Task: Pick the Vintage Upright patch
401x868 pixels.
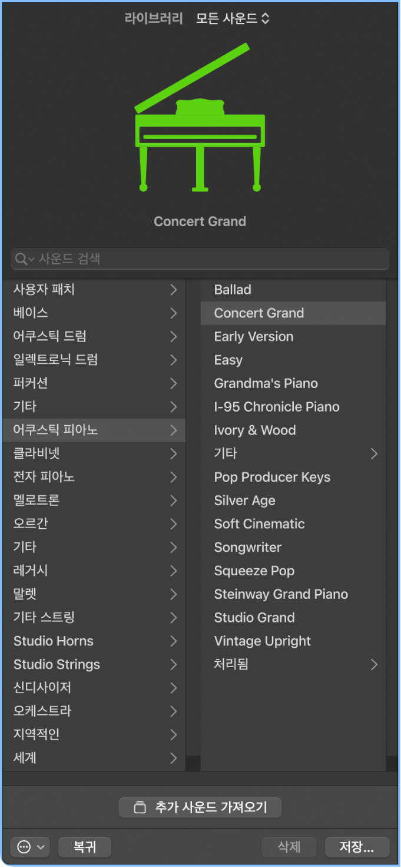Action: pyautogui.click(x=293, y=641)
